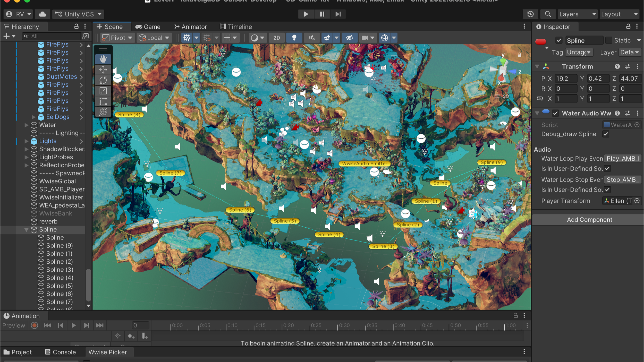The image size is (644, 362).
Task: Open Water Loop Play Event selector
Action: point(623,159)
